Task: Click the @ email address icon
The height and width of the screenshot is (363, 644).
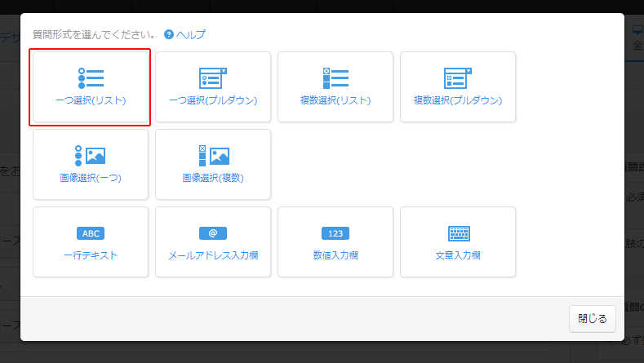Action: coord(212,233)
